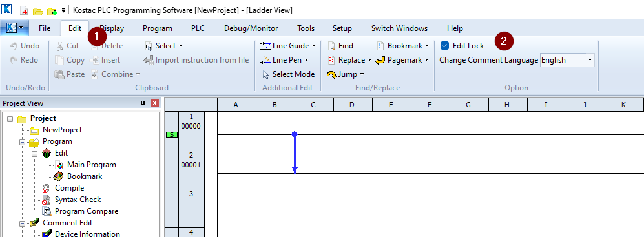Uncheck the Edit Lock checkbox
The height and width of the screenshot is (237, 644).
pyautogui.click(x=444, y=46)
